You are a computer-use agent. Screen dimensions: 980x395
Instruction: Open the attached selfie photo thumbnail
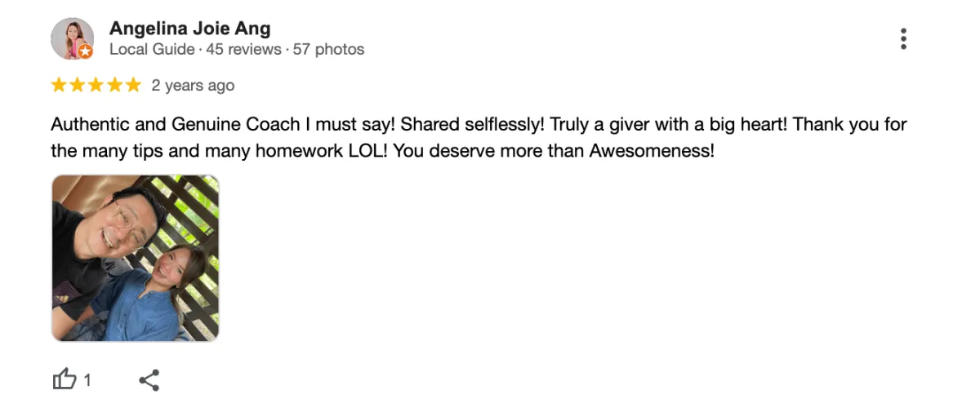(136, 258)
